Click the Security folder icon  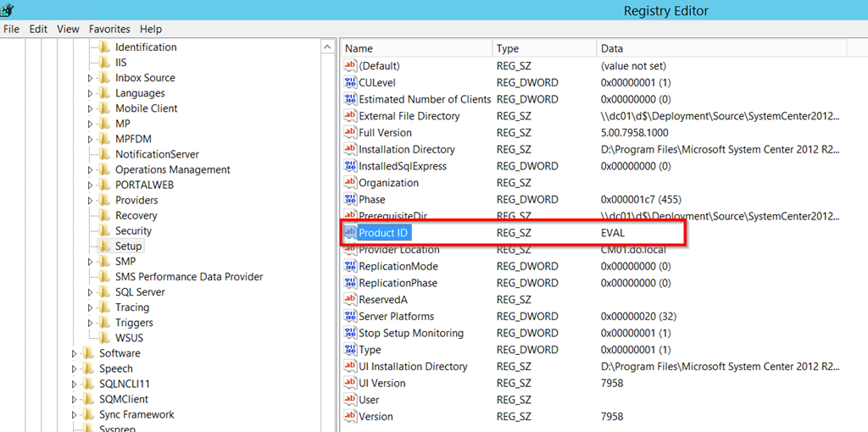(x=104, y=231)
